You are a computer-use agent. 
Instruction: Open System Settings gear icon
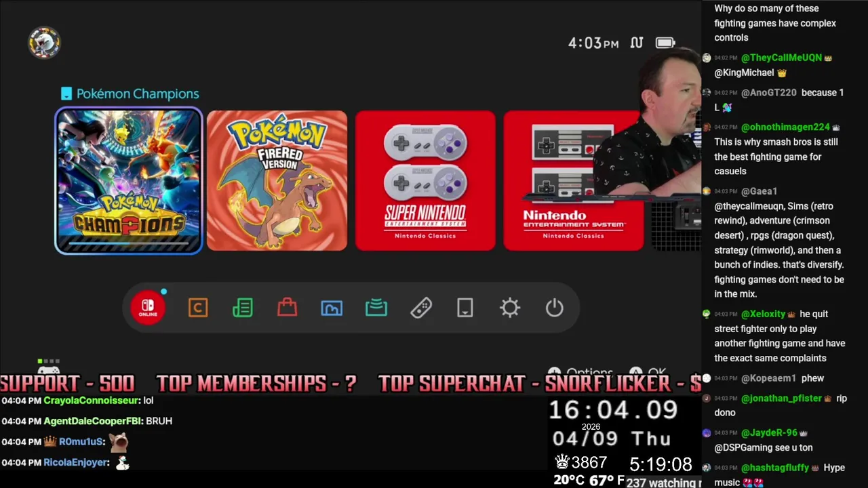510,308
